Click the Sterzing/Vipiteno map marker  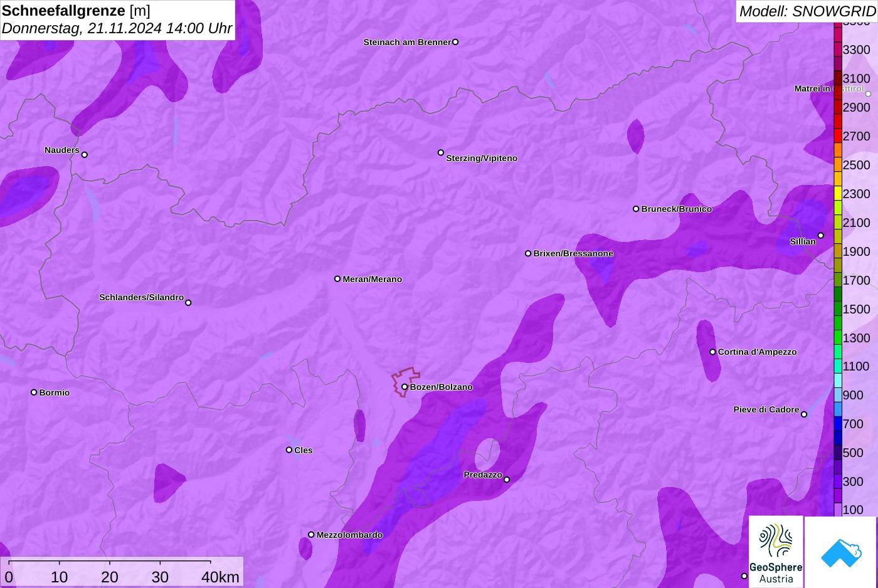tap(441, 152)
